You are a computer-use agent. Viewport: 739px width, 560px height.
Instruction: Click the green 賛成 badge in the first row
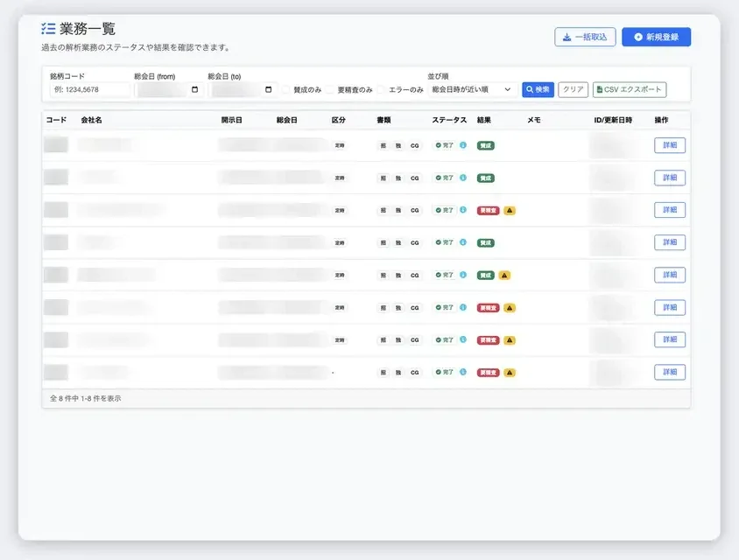486,145
